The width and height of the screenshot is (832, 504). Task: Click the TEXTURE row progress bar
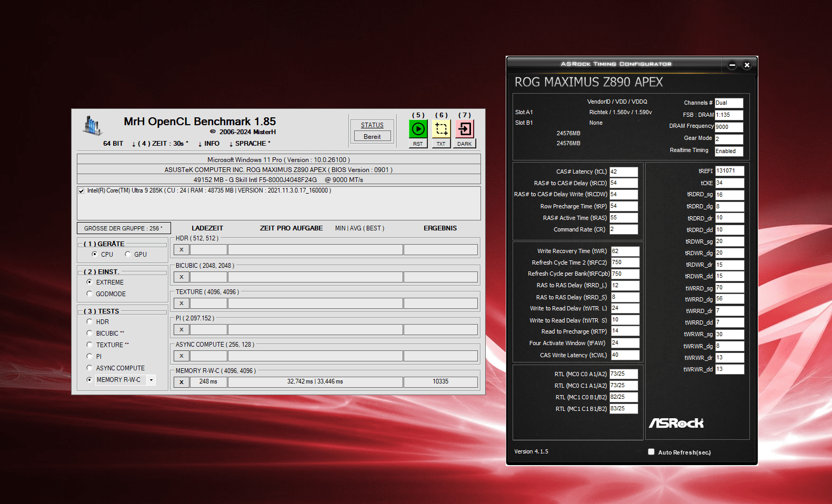coord(315,303)
